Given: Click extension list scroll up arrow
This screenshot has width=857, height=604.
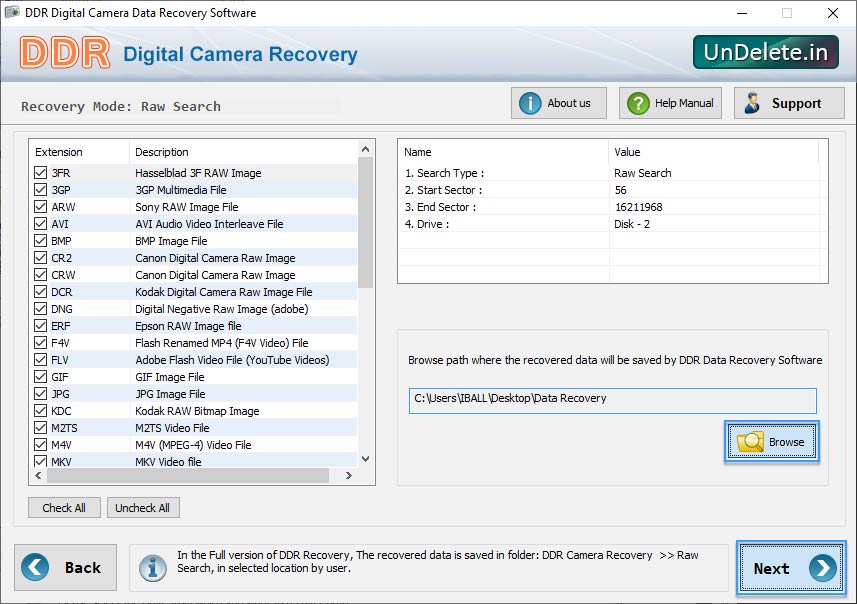Looking at the screenshot, I should click(366, 149).
